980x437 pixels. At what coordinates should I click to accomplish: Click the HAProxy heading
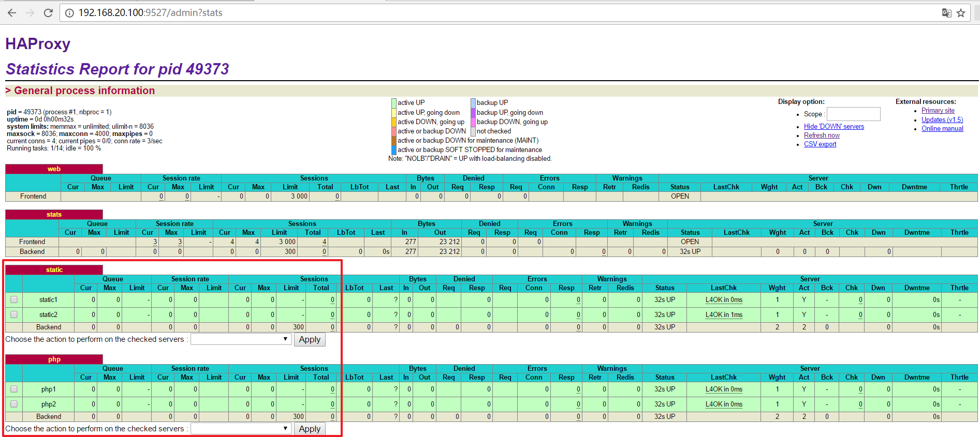click(38, 44)
